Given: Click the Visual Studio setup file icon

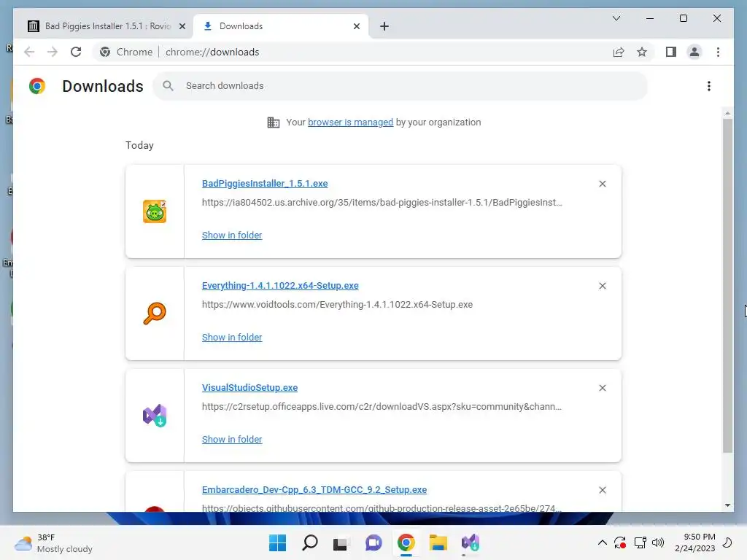Looking at the screenshot, I should pos(155,416).
